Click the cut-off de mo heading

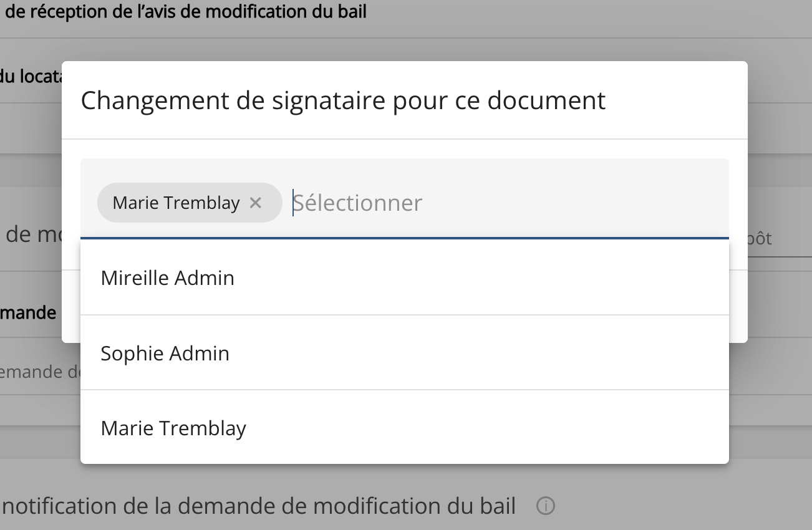coord(32,234)
